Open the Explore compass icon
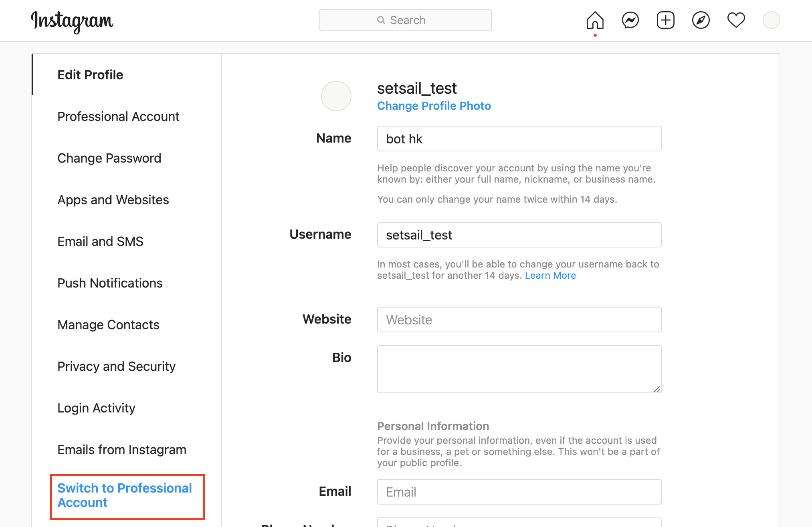This screenshot has width=812, height=527. coord(701,20)
